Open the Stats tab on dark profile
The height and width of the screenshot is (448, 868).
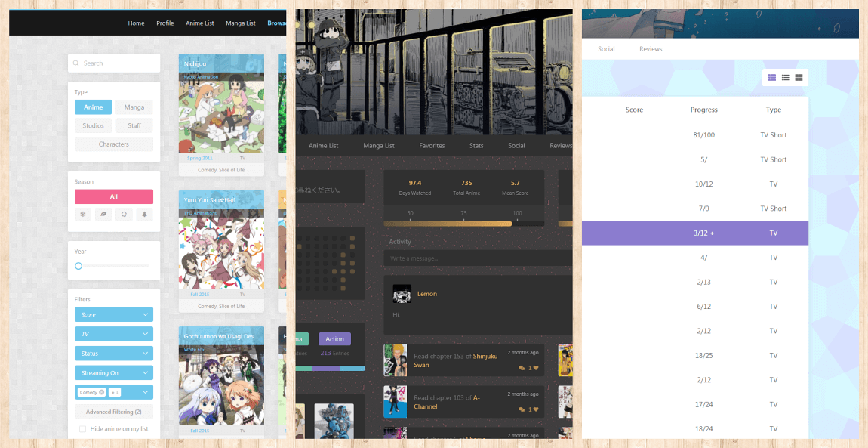tap(476, 146)
